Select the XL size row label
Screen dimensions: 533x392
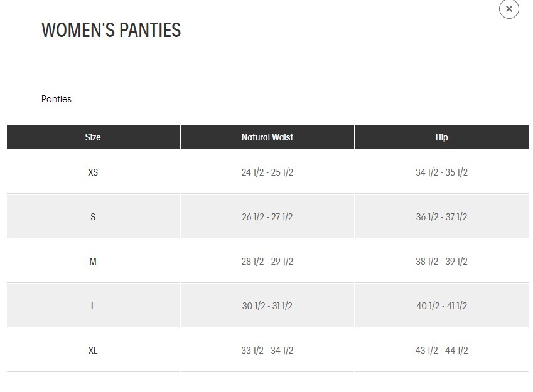point(93,351)
